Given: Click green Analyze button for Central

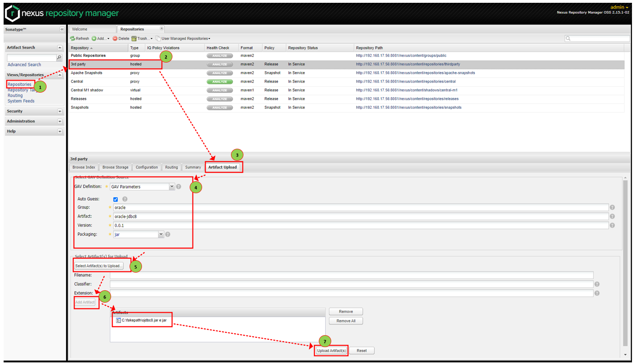Looking at the screenshot, I should (x=220, y=82).
